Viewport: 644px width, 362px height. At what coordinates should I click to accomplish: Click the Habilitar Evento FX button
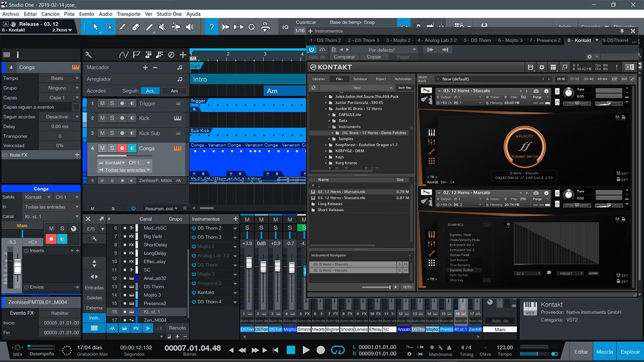coord(60,313)
